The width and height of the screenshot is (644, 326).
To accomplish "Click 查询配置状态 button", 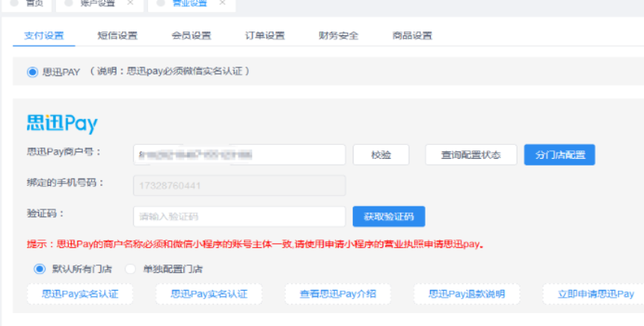I will 471,155.
